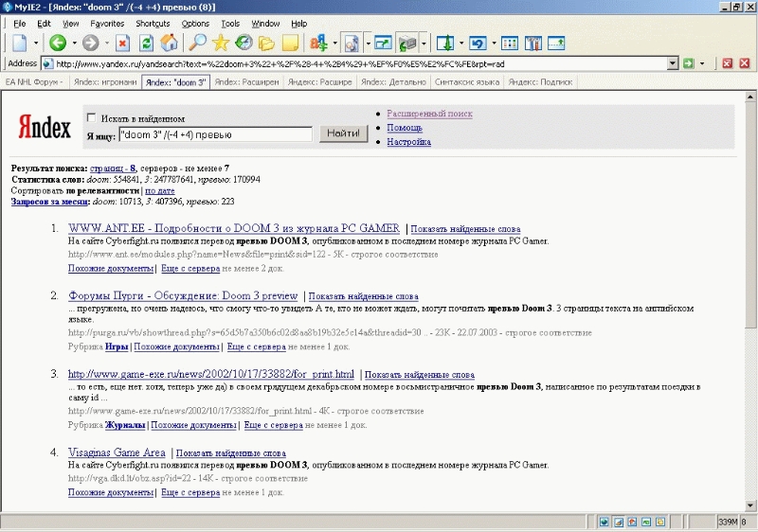758x532 pixels.
Task: Click the tools options icon with wrench
Action: [532, 43]
